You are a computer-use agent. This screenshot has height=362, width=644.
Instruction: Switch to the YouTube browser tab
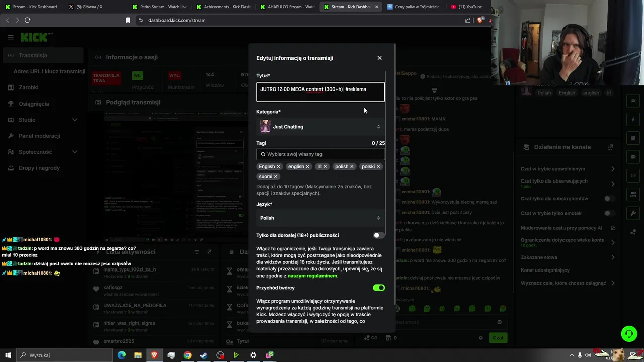(x=467, y=7)
